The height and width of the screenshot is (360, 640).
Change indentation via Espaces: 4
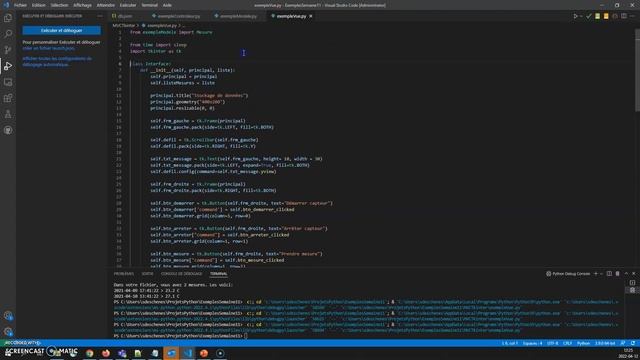point(533,343)
